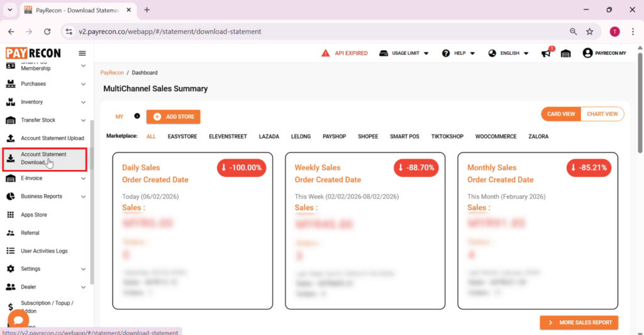
Task: Click the Settings gear icon in sidebar
Action: [x=11, y=269]
